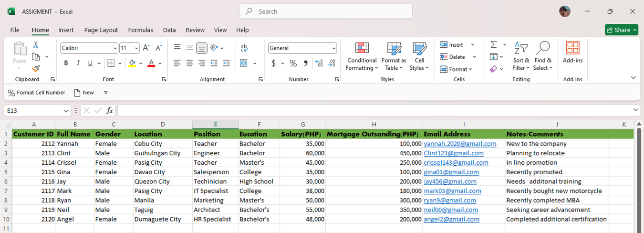Click the user profile picture
This screenshot has height=233, width=644.
[x=565, y=11]
